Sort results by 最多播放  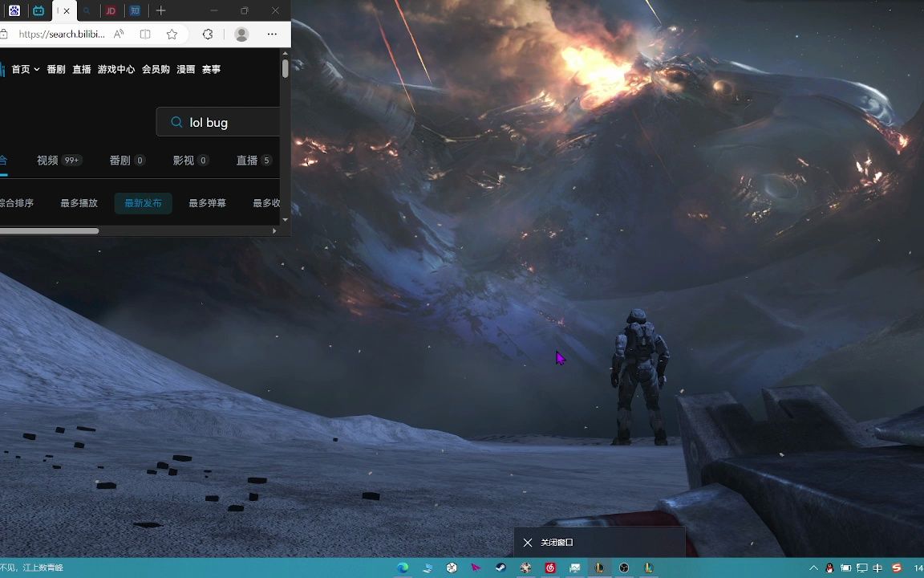coord(79,203)
